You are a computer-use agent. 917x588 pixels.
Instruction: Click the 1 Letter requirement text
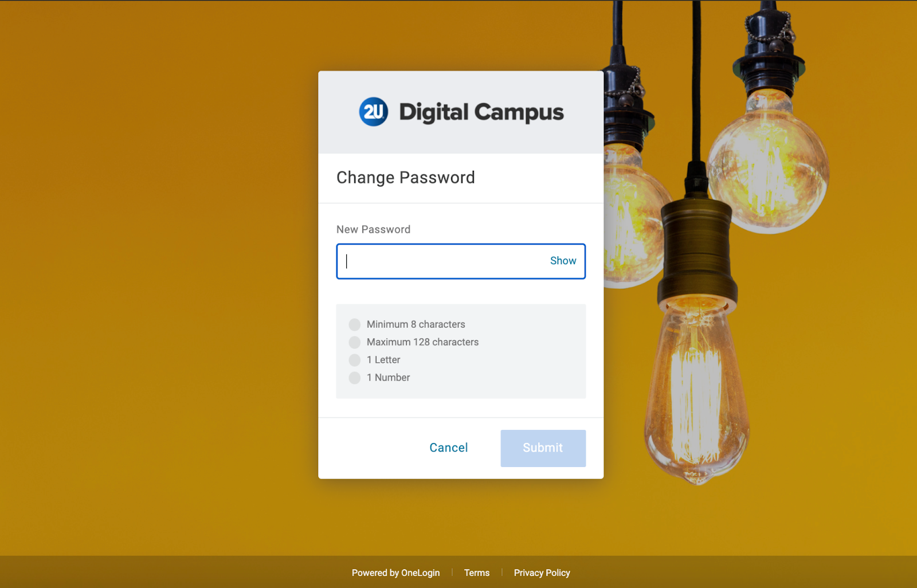(383, 360)
